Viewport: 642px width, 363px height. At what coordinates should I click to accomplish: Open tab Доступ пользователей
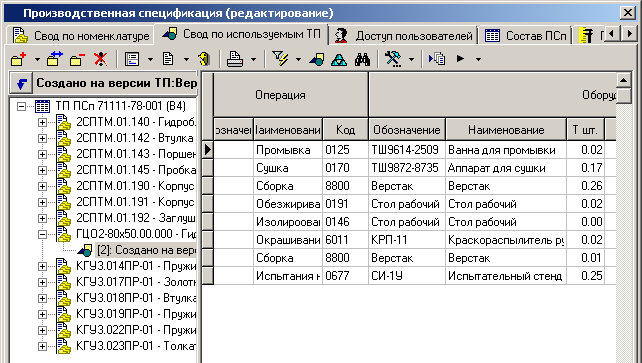tap(403, 36)
